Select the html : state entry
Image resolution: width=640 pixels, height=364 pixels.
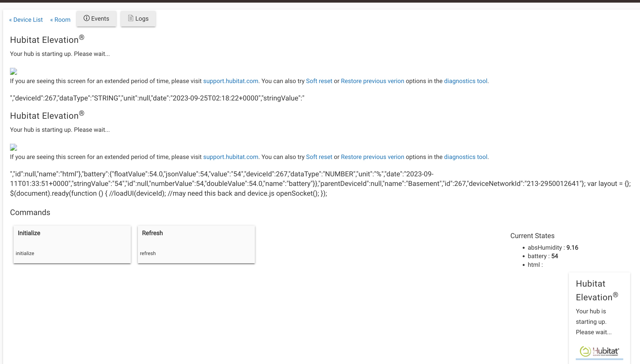(x=535, y=265)
